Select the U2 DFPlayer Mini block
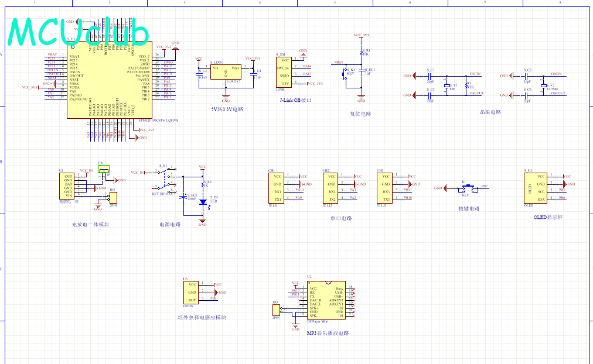 (x=326, y=300)
